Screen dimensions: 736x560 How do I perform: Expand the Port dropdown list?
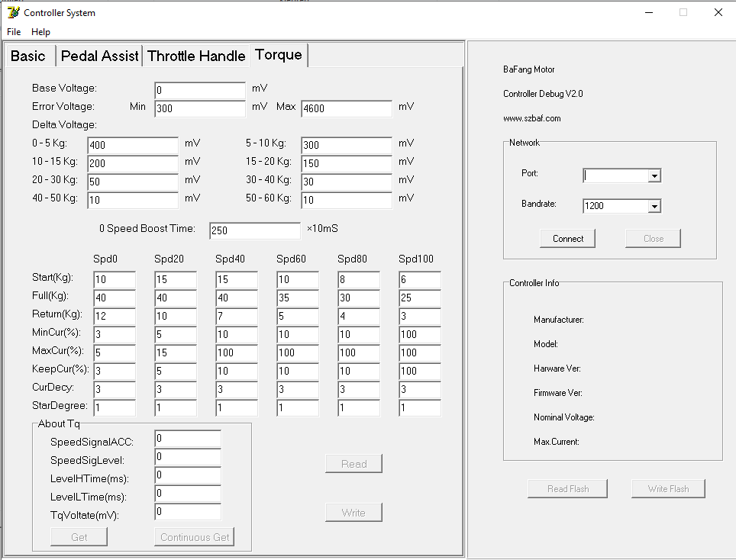click(654, 175)
